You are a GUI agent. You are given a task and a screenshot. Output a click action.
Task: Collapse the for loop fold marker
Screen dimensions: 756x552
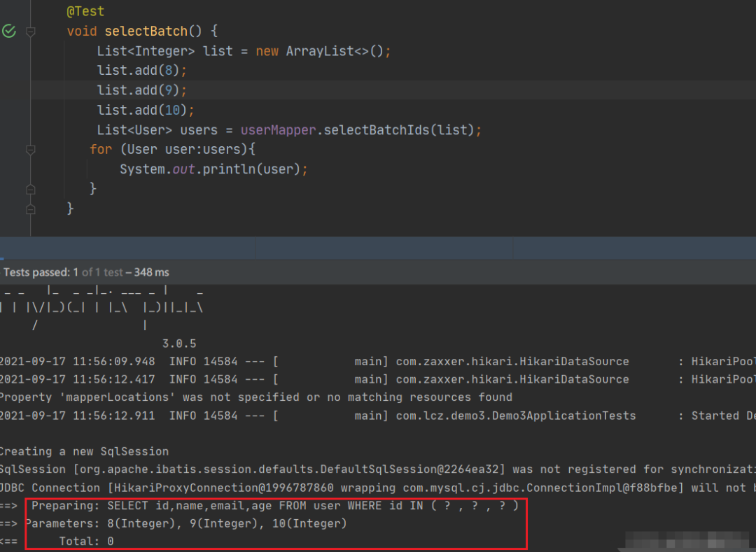(30, 150)
